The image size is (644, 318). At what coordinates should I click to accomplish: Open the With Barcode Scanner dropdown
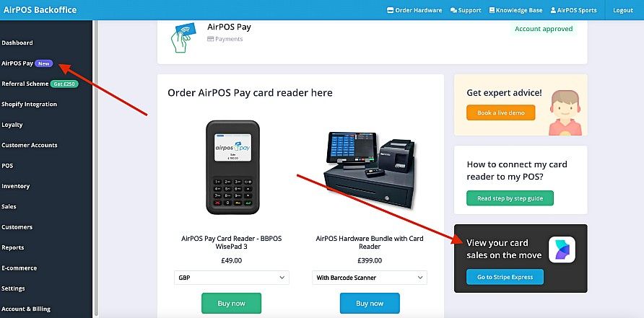click(369, 278)
